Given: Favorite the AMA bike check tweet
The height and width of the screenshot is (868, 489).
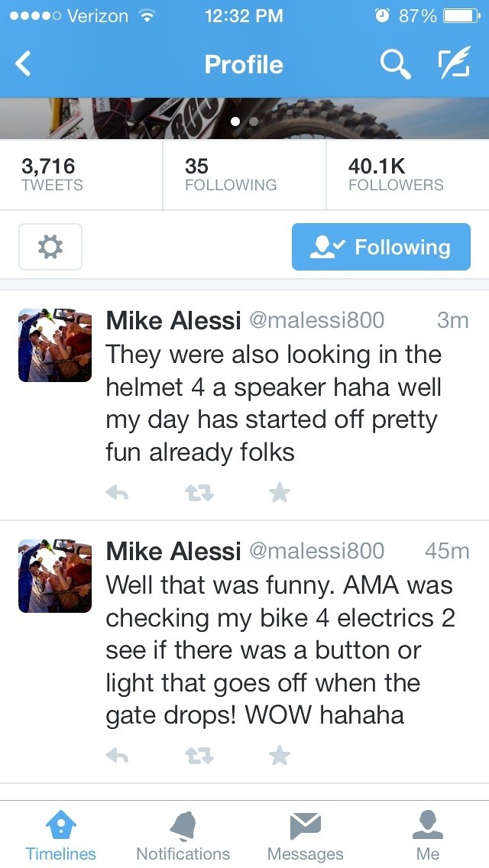Looking at the screenshot, I should coord(279,755).
